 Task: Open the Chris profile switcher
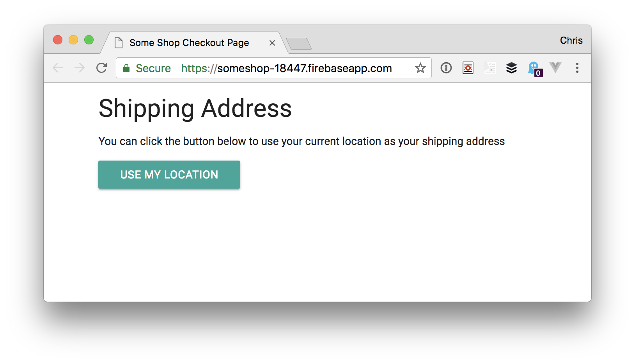[571, 41]
